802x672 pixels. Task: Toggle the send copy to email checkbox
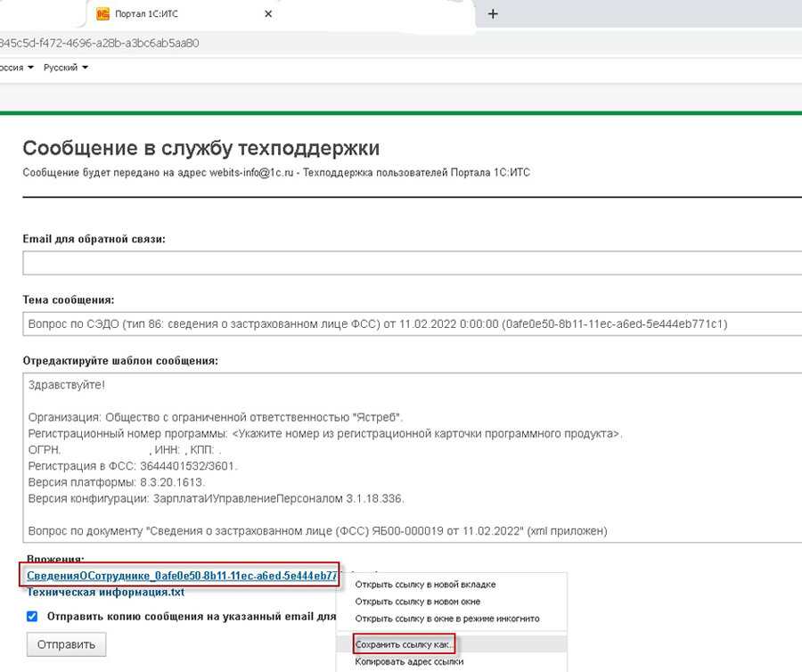tap(32, 616)
